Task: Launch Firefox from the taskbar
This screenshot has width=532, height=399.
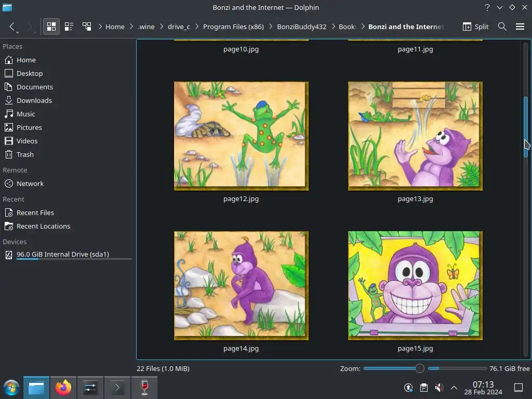Action: coord(63,388)
